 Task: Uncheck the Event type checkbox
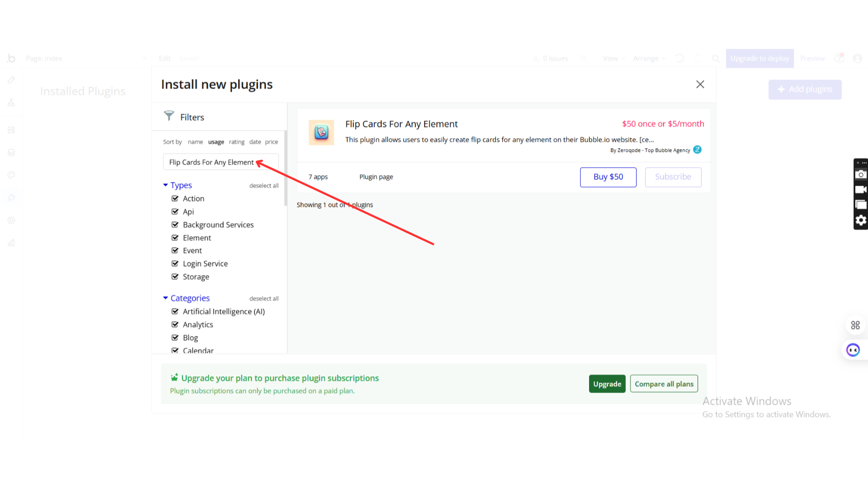[175, 250]
